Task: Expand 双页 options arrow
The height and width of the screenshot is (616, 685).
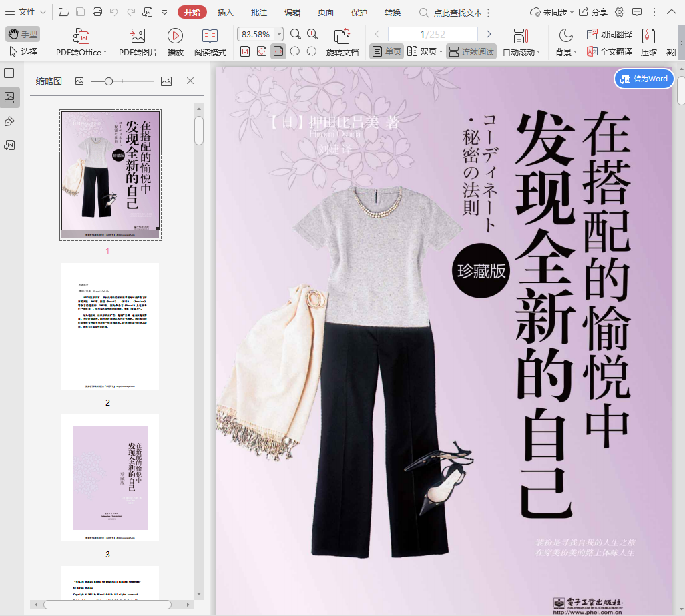Action: click(441, 52)
